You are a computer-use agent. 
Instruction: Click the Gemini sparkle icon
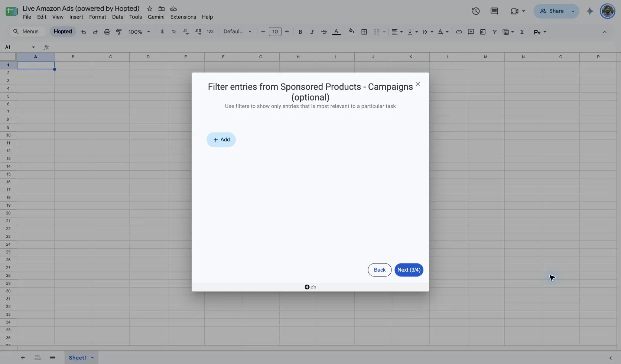(x=590, y=11)
